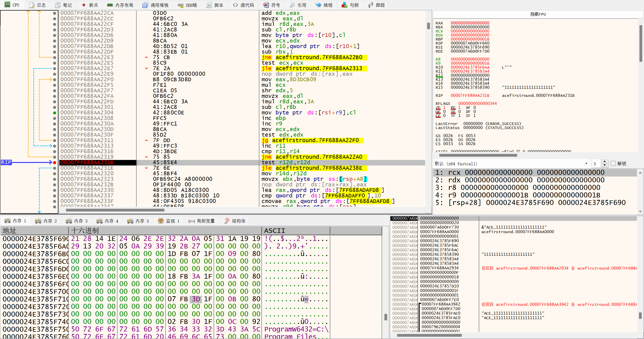This screenshot has width=644, height=339.
Task: Increase argument count with stepper up arrow
Action: click(605, 162)
